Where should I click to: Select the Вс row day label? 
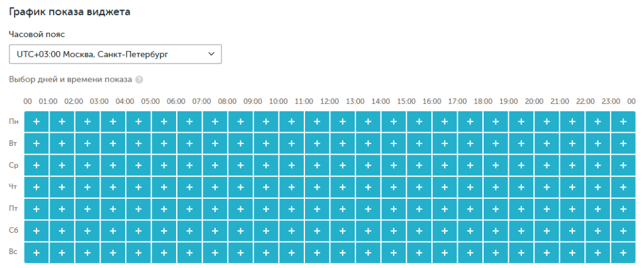pyautogui.click(x=13, y=253)
